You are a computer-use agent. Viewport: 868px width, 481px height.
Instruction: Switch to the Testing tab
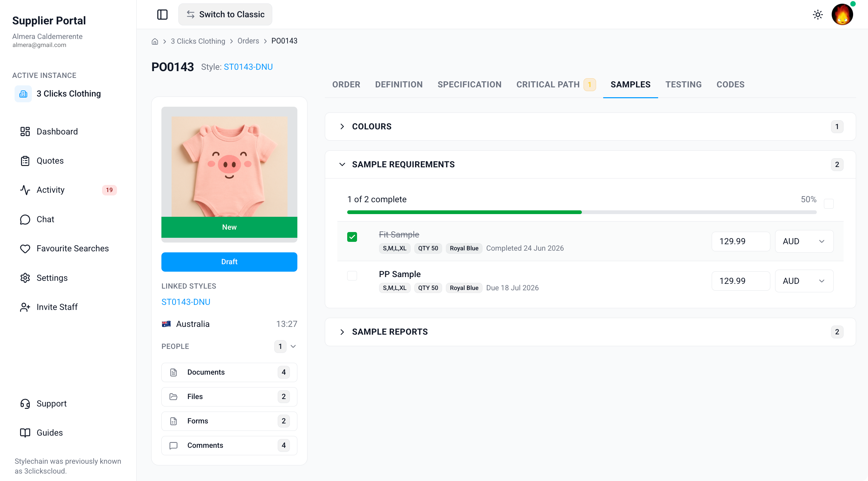pos(683,84)
